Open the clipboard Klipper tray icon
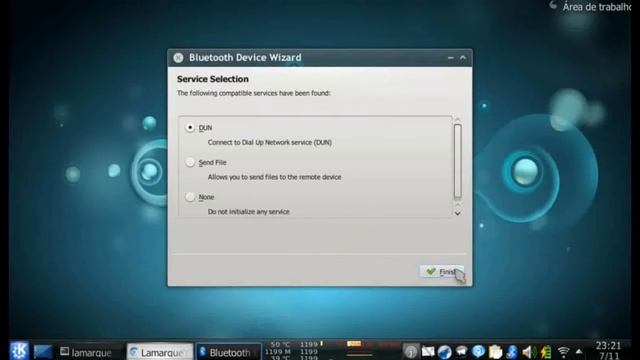This screenshot has height=360, width=640. pos(495,352)
